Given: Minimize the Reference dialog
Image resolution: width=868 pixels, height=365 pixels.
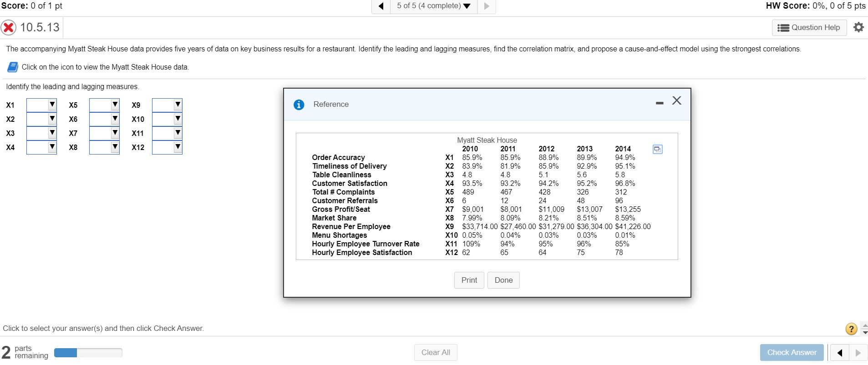Looking at the screenshot, I should pyautogui.click(x=660, y=104).
